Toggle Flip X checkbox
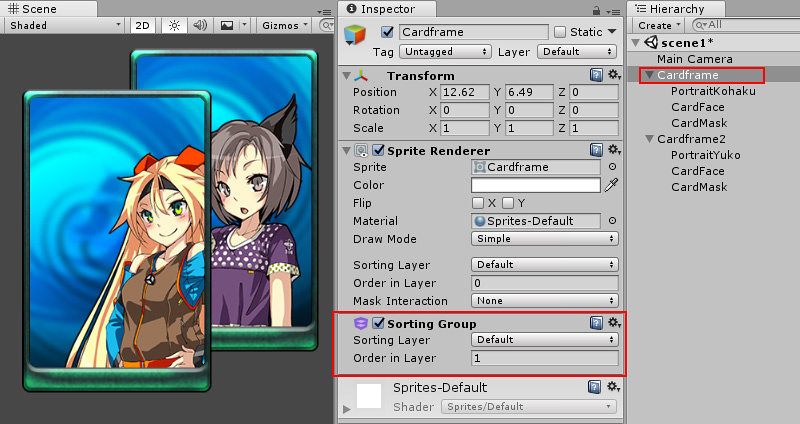 [x=477, y=203]
